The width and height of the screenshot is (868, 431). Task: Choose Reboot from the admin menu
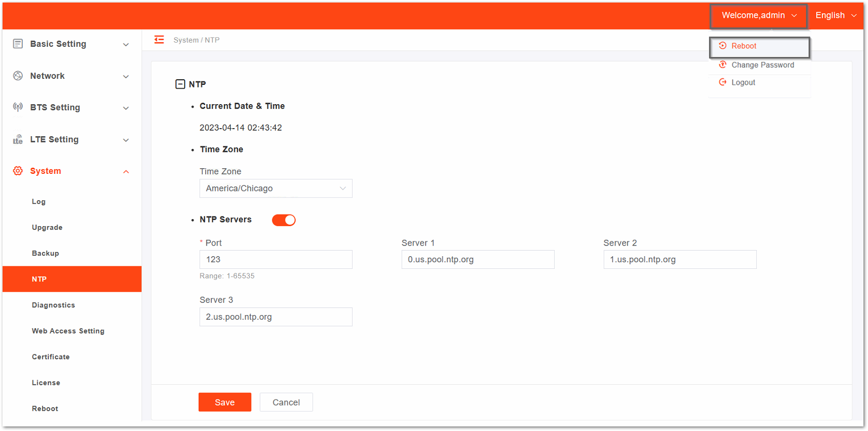759,46
